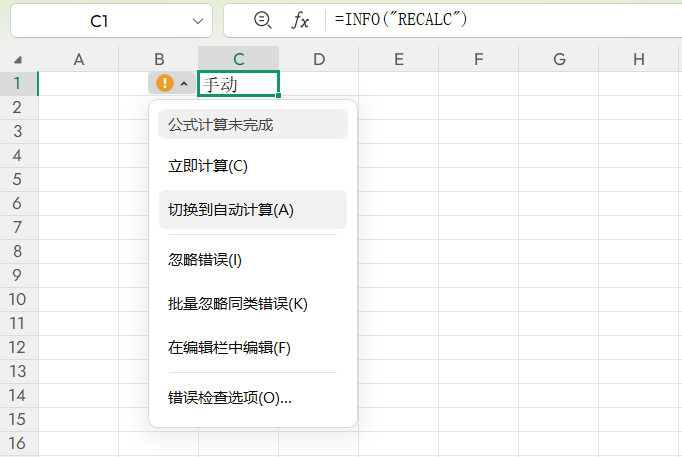Image resolution: width=682 pixels, height=457 pixels.
Task: Open the fx insert function dialog
Action: coord(300,20)
